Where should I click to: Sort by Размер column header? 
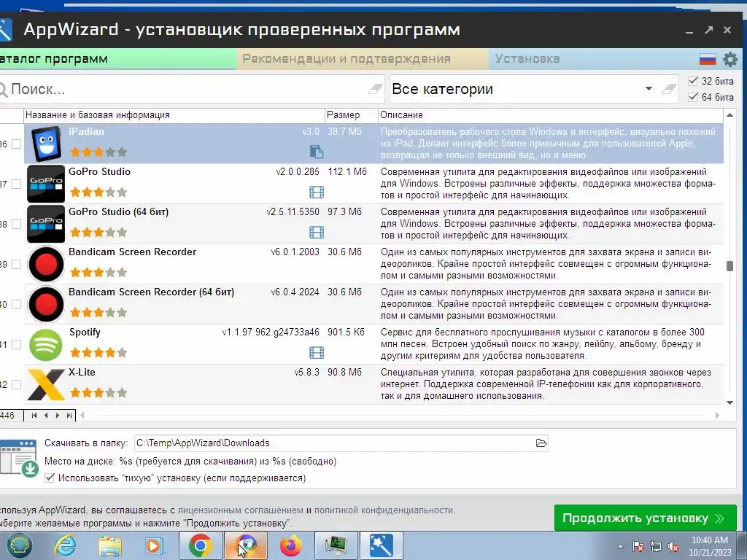pos(352,115)
